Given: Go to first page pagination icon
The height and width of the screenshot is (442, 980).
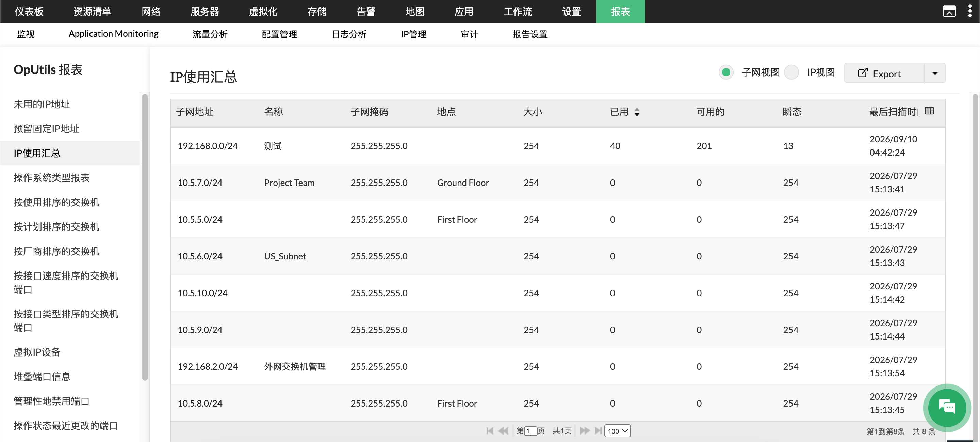Looking at the screenshot, I should pos(490,430).
